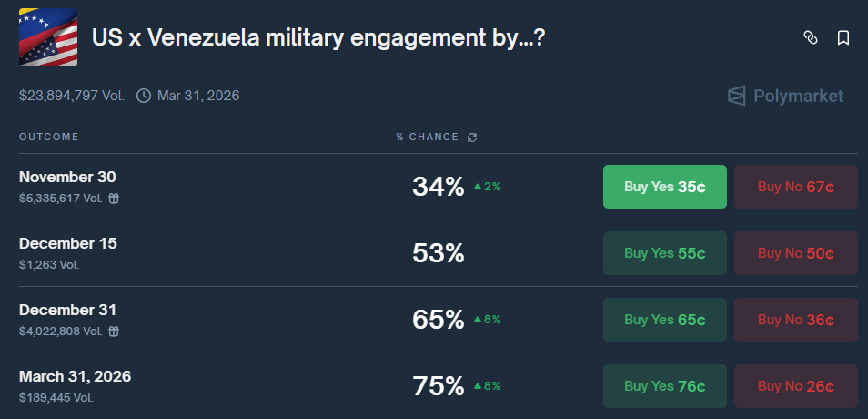868x419 pixels.
Task: Open the December 15 outcome label
Action: tap(68, 243)
